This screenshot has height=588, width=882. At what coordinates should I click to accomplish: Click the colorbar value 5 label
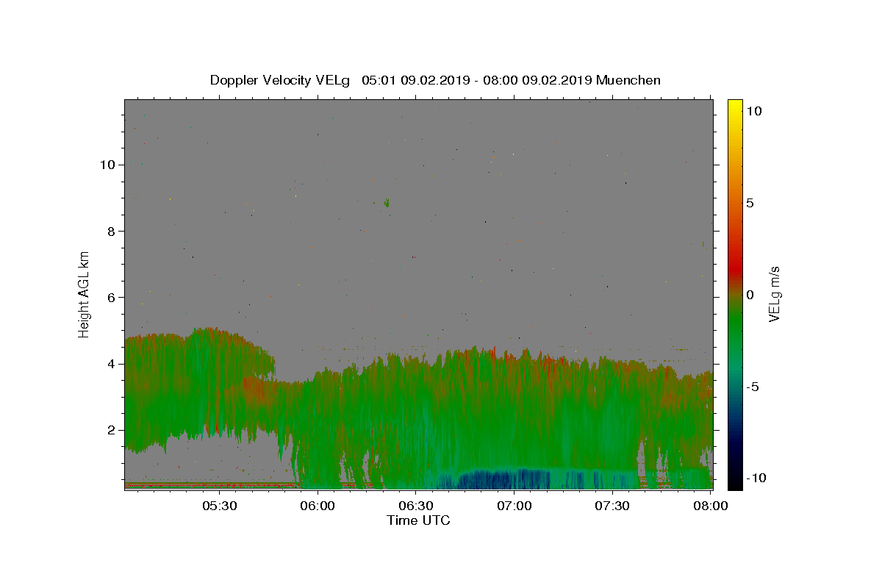[x=750, y=203]
